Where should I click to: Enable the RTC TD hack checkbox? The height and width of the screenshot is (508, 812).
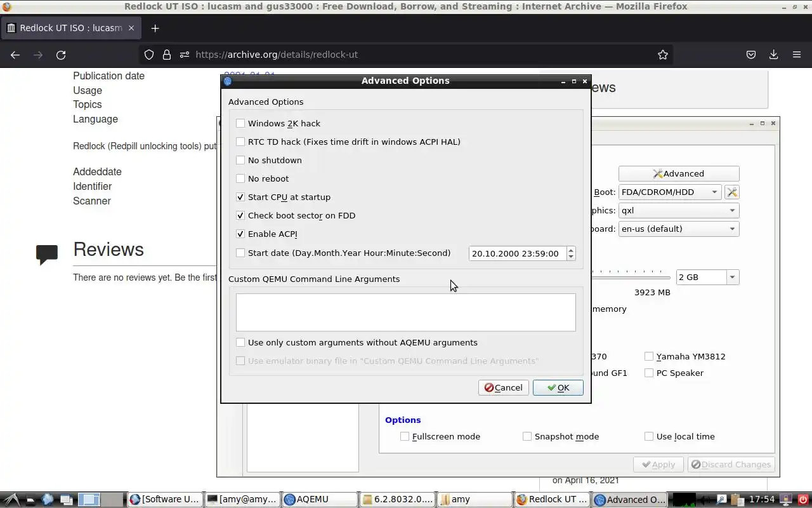pos(240,142)
